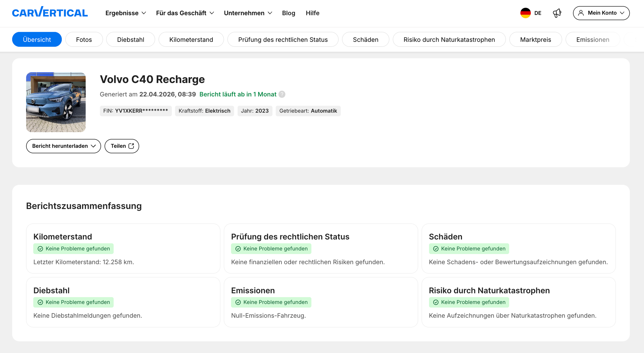Image resolution: width=644 pixels, height=353 pixels.
Task: Click the help question mark beside report expiry
Action: pos(282,94)
